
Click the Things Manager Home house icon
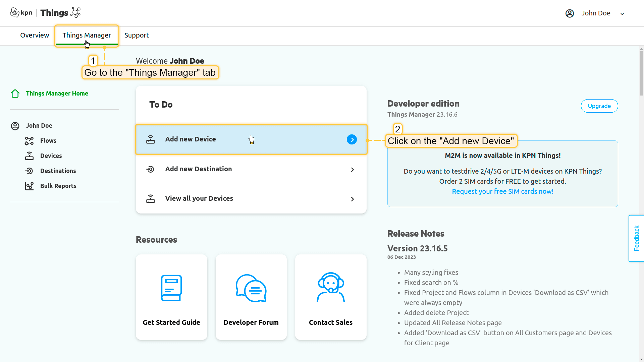[15, 94]
